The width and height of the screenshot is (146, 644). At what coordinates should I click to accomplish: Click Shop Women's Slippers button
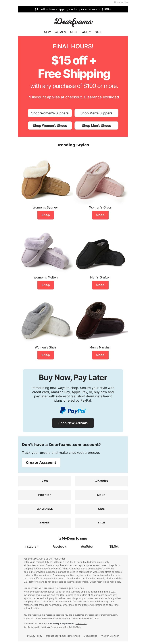[x=50, y=113]
